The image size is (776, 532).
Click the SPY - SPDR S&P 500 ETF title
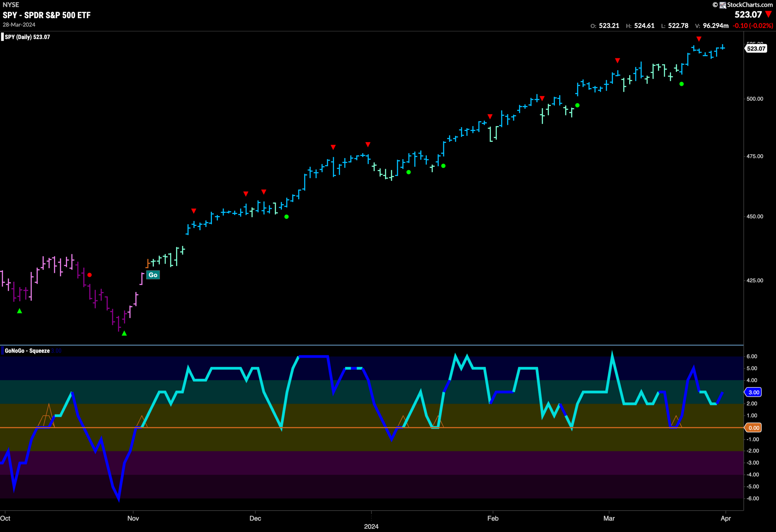[x=47, y=15]
